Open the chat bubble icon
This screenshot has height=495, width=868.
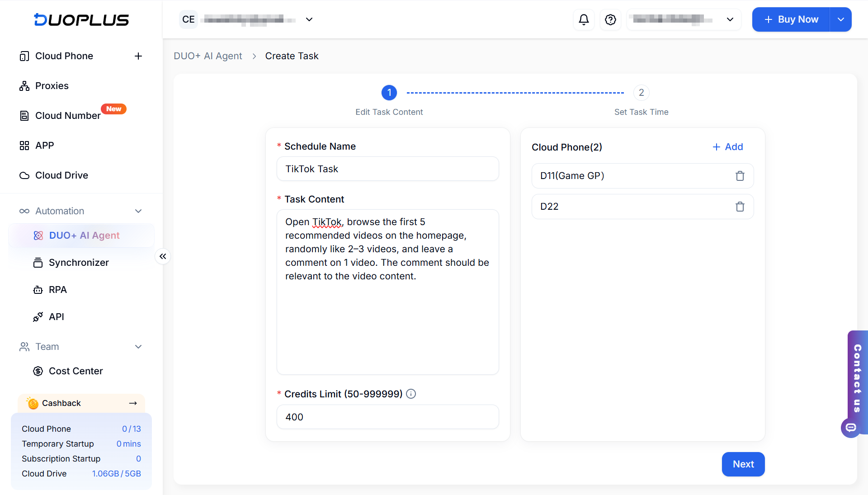pos(851,428)
